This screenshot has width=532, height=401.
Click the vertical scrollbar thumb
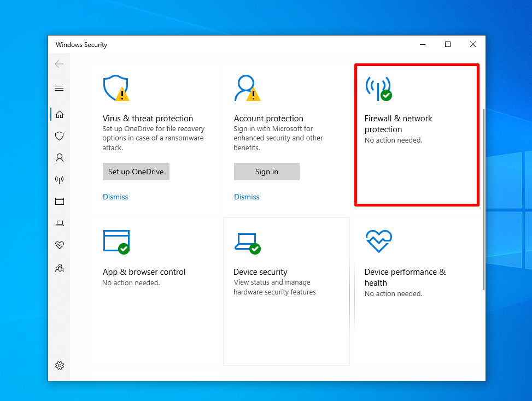(483, 199)
